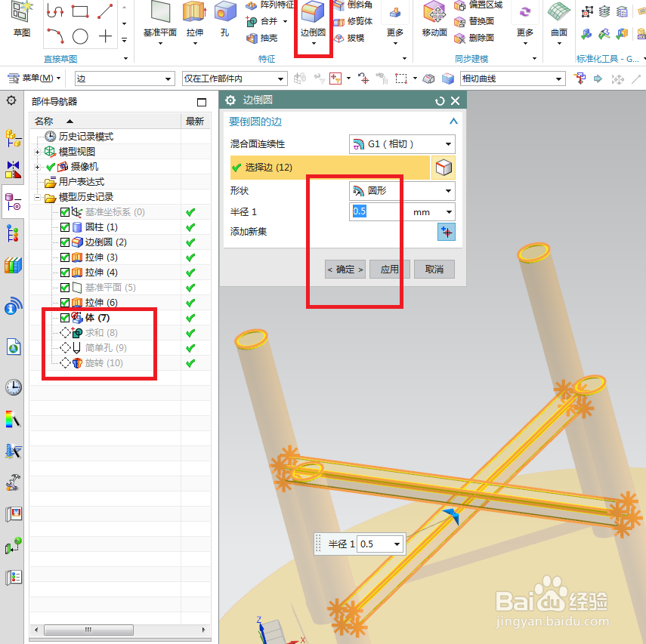646x644 pixels.
Task: Select the 旋转 (10) tree item
Action: pos(104,363)
